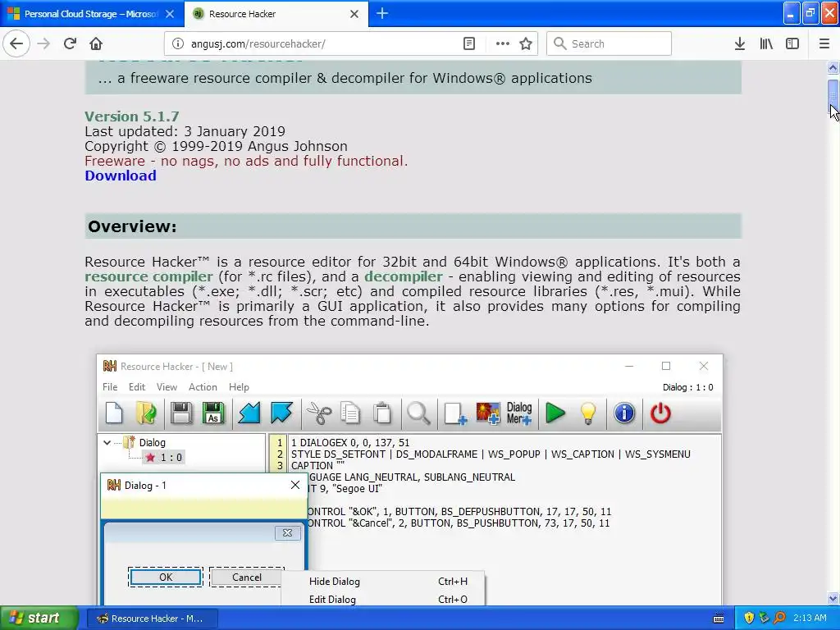Open the Firefox hamburger menu
This screenshot has height=630, width=840.
(x=824, y=43)
